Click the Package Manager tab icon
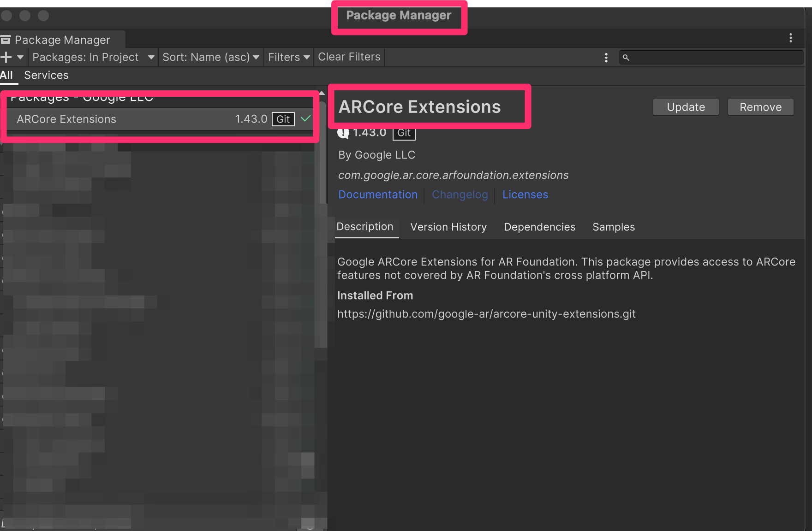This screenshot has width=812, height=531. [6, 40]
